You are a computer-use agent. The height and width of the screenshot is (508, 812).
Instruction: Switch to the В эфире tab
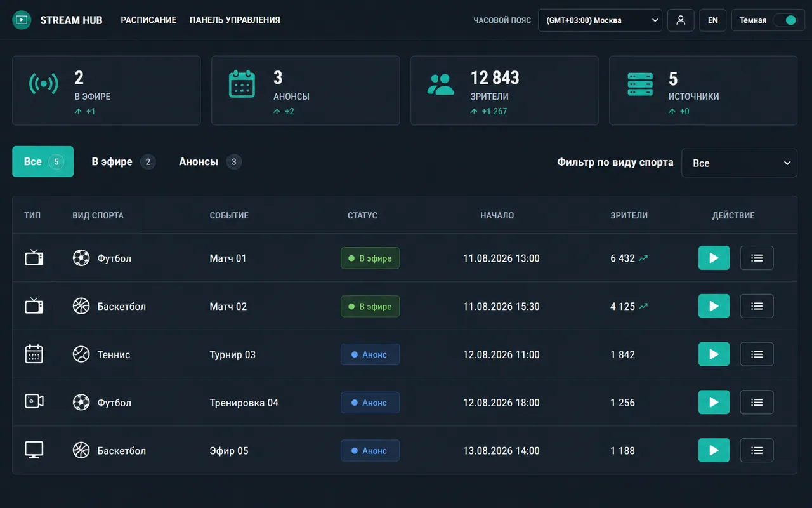[123, 161]
